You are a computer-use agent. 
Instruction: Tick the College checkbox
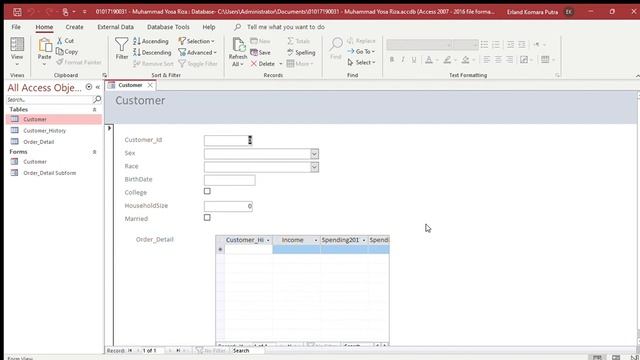click(207, 191)
